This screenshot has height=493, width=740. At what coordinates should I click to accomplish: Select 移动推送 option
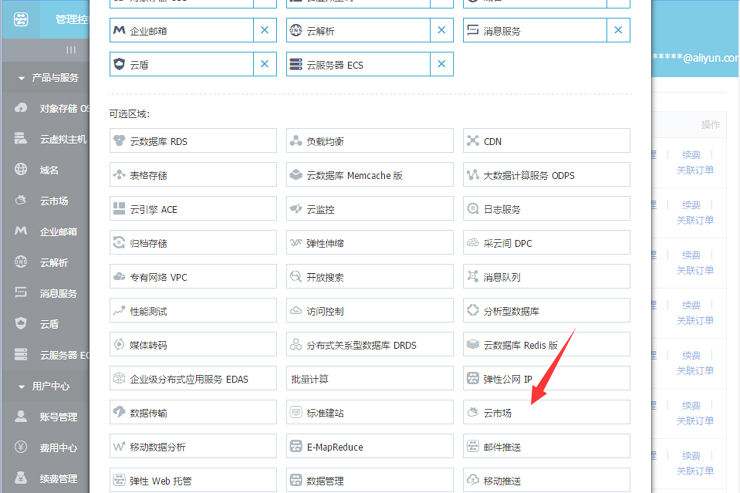tap(547, 480)
